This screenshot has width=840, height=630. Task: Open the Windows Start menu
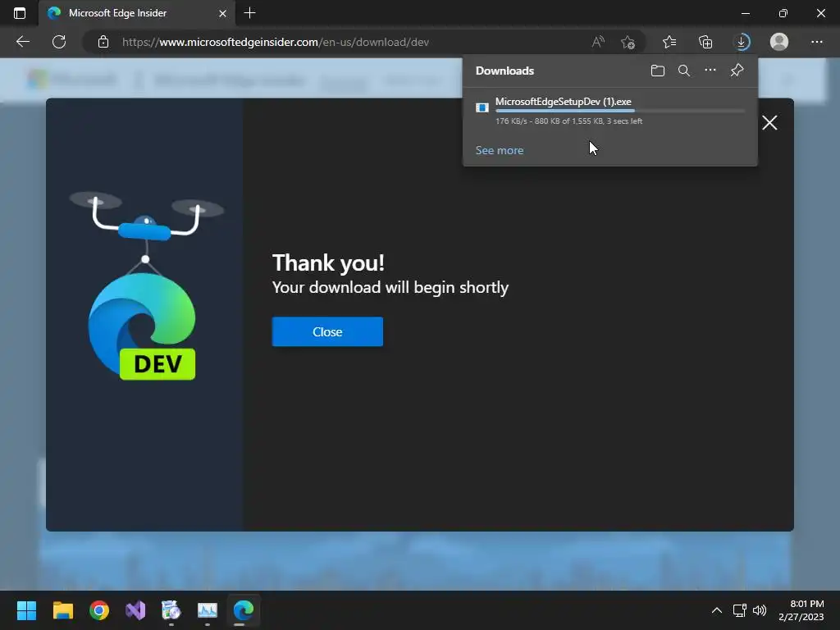pos(26,610)
